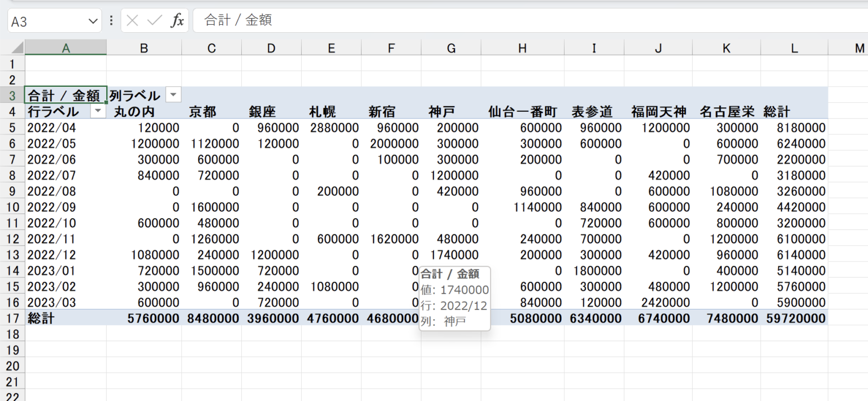The width and height of the screenshot is (868, 401).
Task: Select the 総計 row label in row 17
Action: click(x=65, y=319)
